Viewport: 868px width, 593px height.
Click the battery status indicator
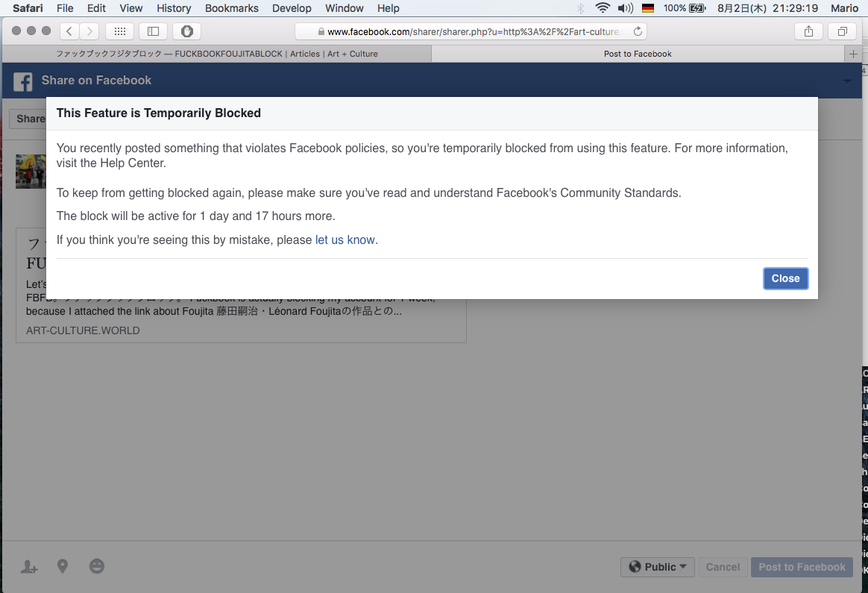pyautogui.click(x=685, y=7)
